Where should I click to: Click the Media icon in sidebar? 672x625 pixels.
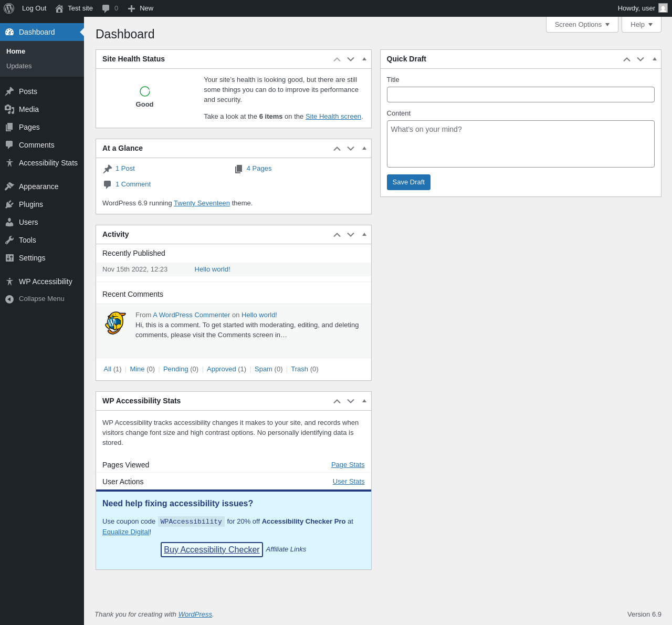coord(9,109)
